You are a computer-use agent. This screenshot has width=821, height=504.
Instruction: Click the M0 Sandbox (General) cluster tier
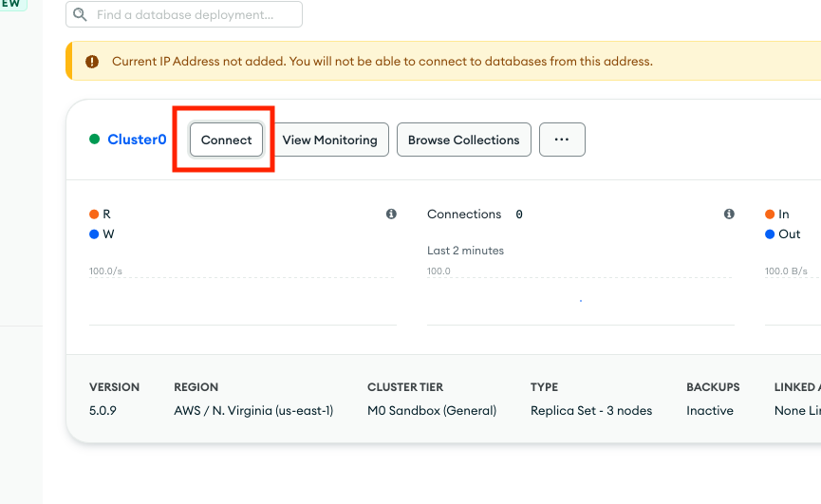click(x=432, y=411)
